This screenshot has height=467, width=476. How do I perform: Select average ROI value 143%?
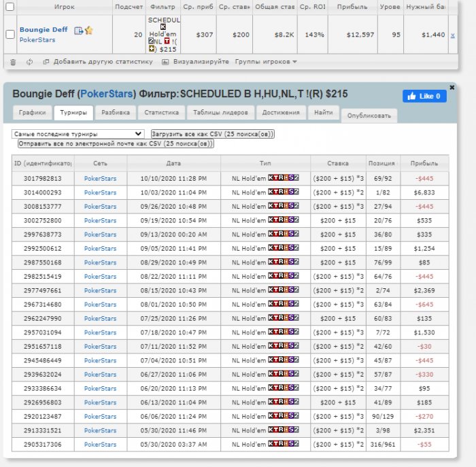pyautogui.click(x=314, y=35)
